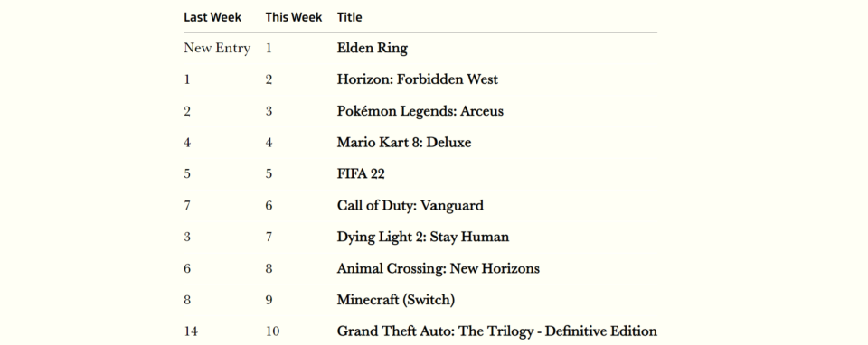
Task: Select the Elden Ring title
Action: 372,48
